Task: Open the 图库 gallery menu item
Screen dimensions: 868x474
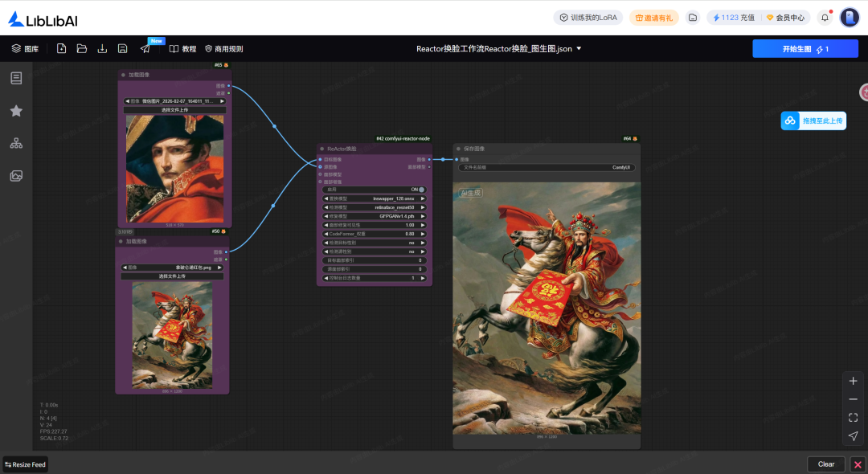Action: point(25,49)
